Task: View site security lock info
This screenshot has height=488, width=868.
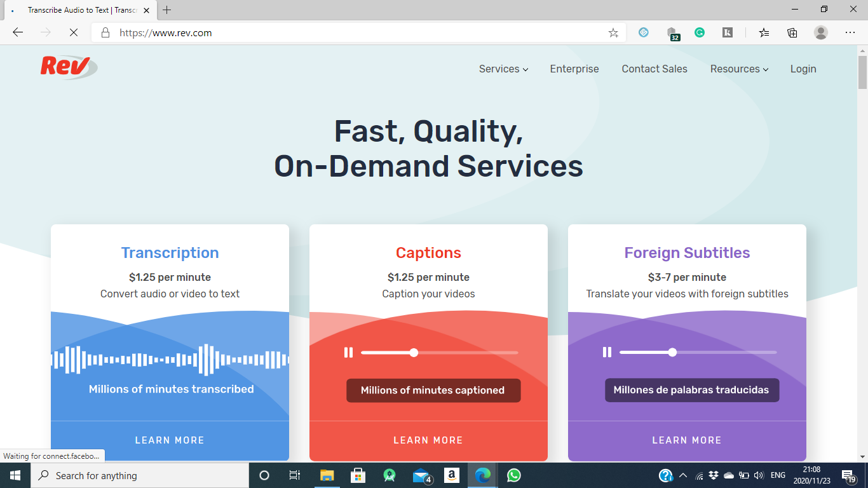Action: [x=105, y=32]
